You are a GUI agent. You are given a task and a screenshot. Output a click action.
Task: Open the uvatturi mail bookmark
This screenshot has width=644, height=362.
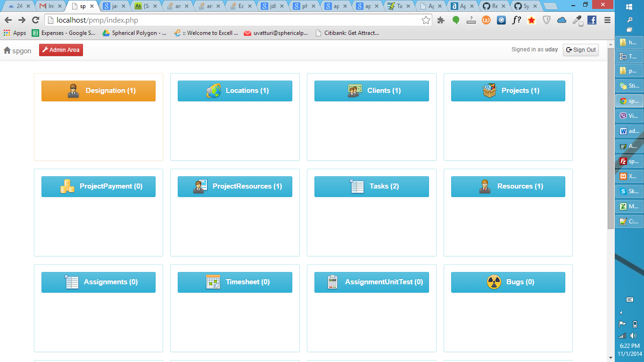(x=277, y=33)
